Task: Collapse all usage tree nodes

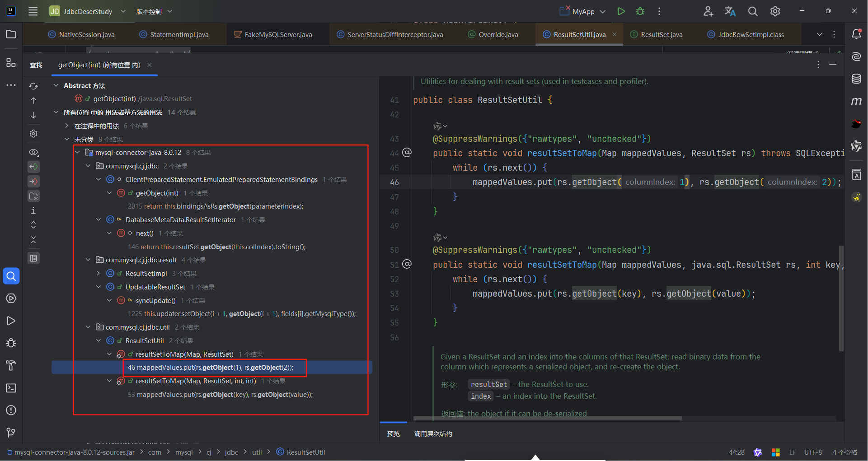Action: (33, 239)
